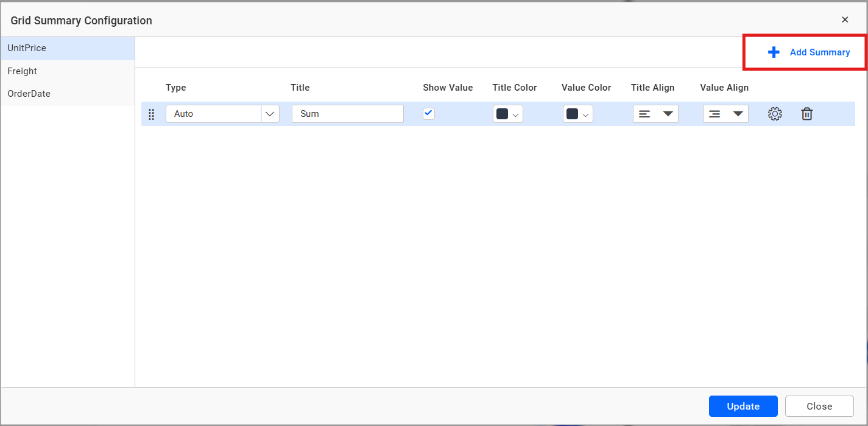Screen dimensions: 868x426
Task: Click the right-align icon under Value Align
Action: click(715, 114)
